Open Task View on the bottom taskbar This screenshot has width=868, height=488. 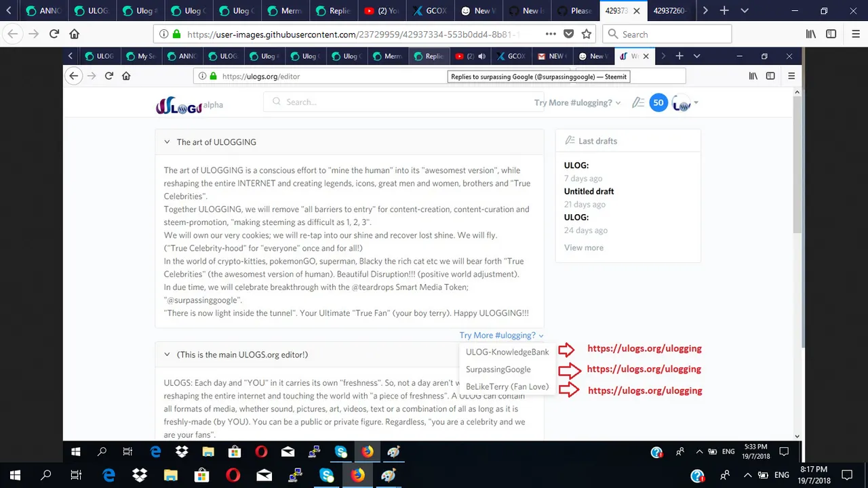(x=77, y=476)
